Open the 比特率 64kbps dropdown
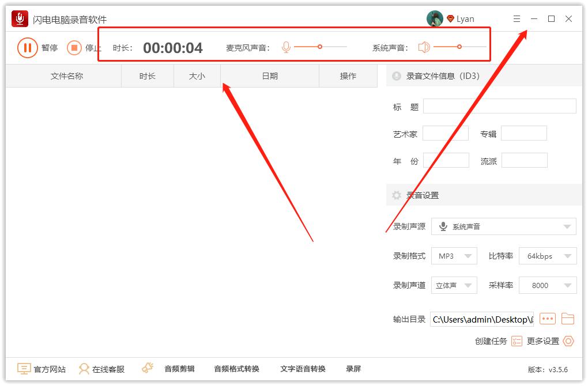588x386 pixels. pyautogui.click(x=547, y=256)
